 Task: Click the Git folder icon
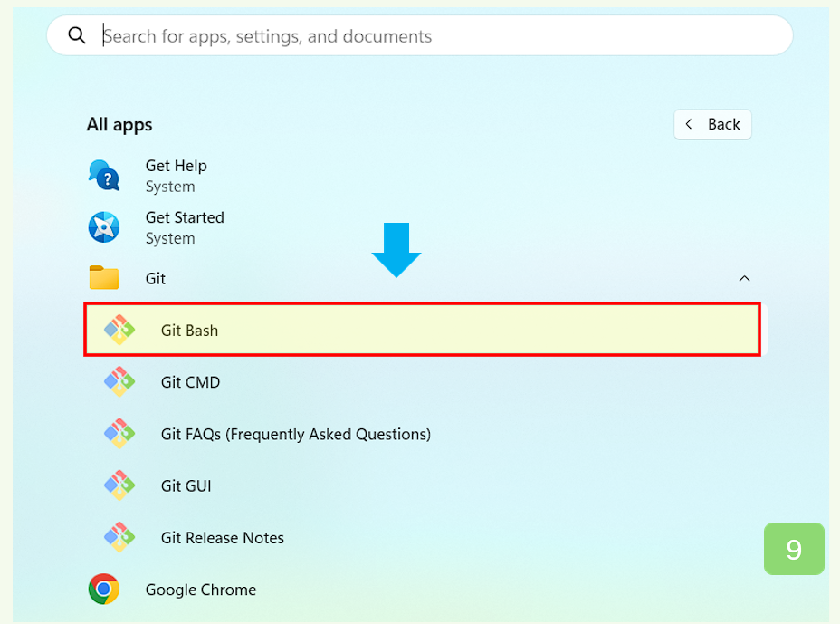pos(104,278)
